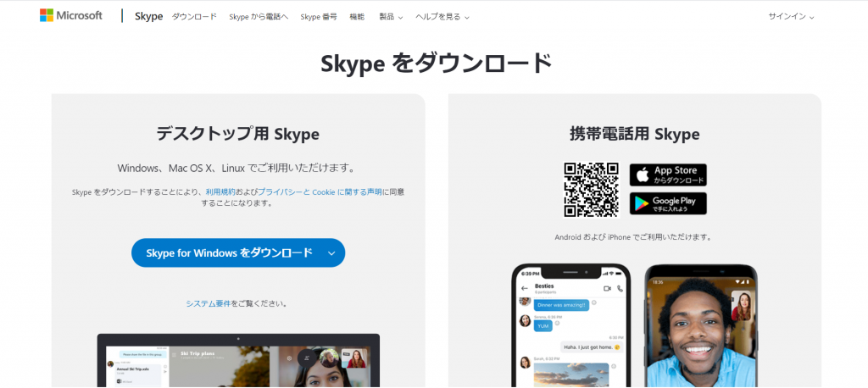This screenshot has width=868, height=388.
Task: Click the 利用規約 link
Action: tap(220, 192)
